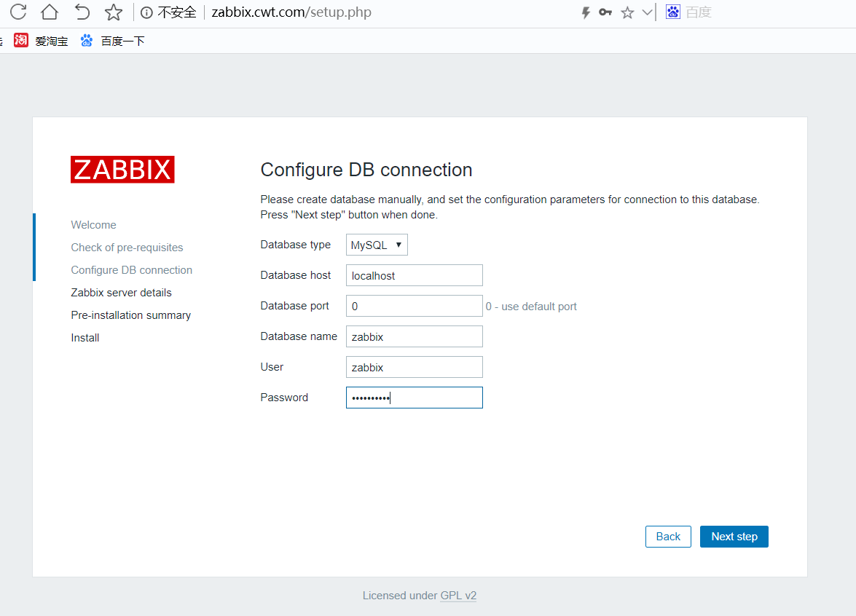
Task: Select the Welcome step in sidebar
Action: 93,225
